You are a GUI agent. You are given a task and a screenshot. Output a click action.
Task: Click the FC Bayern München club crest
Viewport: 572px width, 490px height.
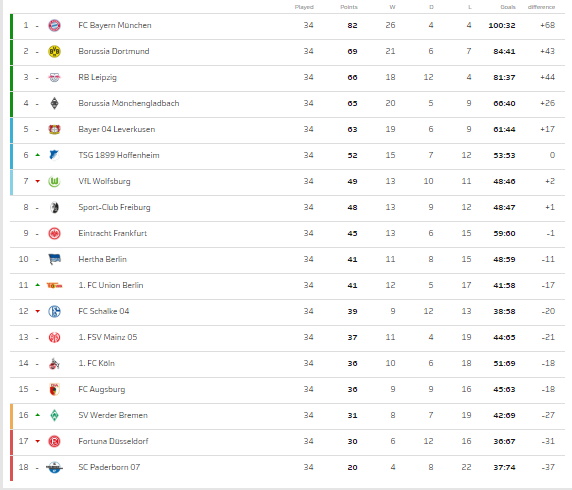pos(54,26)
